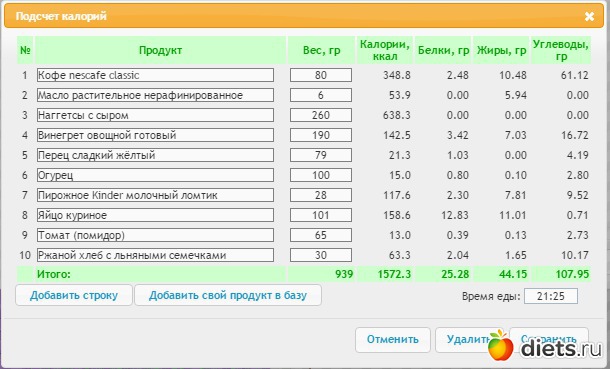Screen dimensions: 610x369
Task: Edit product Пирожное Kinder молочный ломтик
Action: tap(155, 195)
